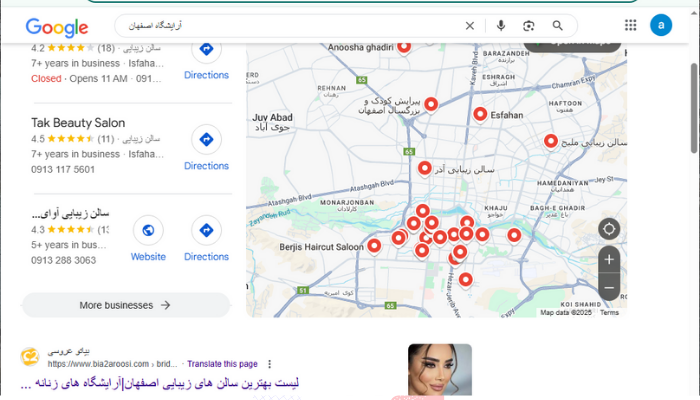Select the سالن زیبایی آذر map pin
Image resolution: width=700 pixels, height=400 pixels.
pos(425,169)
